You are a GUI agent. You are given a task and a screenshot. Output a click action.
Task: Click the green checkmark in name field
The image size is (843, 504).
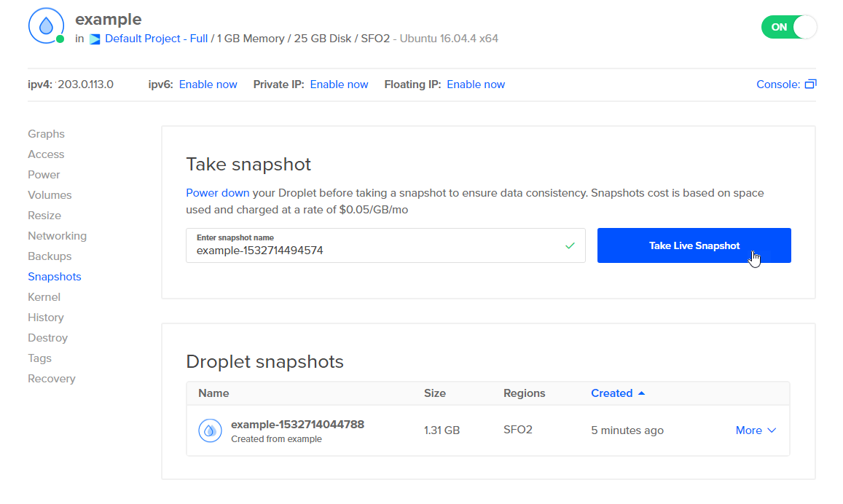pos(570,246)
